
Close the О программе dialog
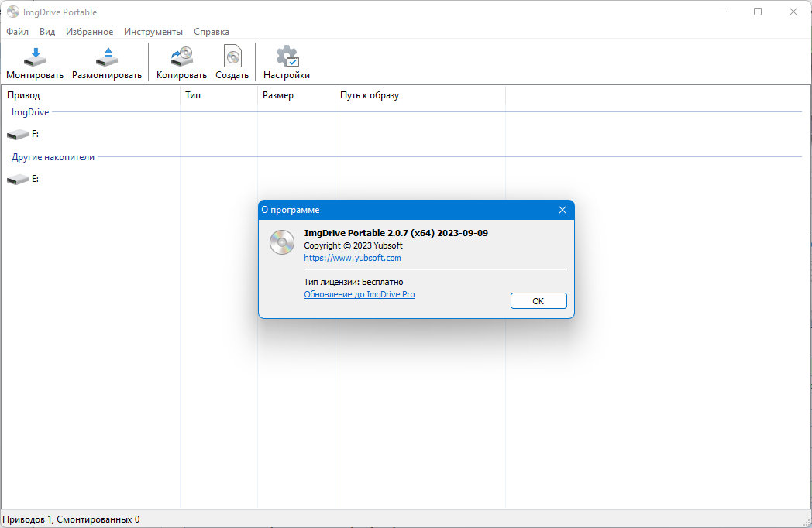563,210
